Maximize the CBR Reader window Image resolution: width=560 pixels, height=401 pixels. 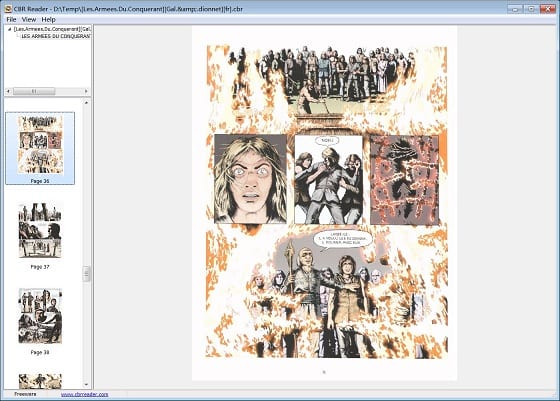pos(531,9)
